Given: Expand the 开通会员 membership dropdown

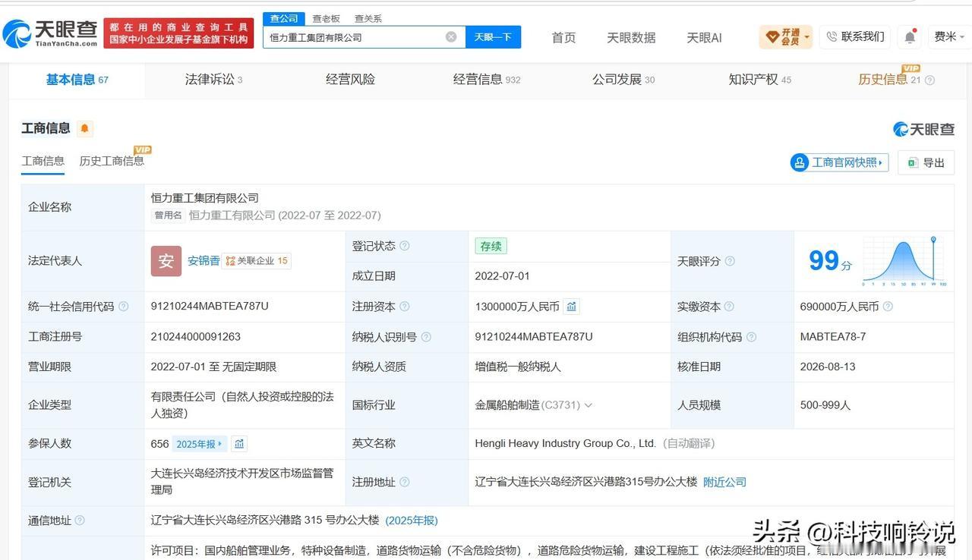Looking at the screenshot, I should click(786, 36).
